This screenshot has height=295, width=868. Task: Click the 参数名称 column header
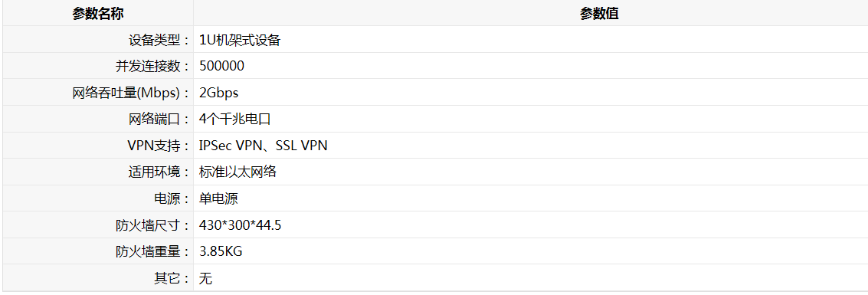click(97, 14)
